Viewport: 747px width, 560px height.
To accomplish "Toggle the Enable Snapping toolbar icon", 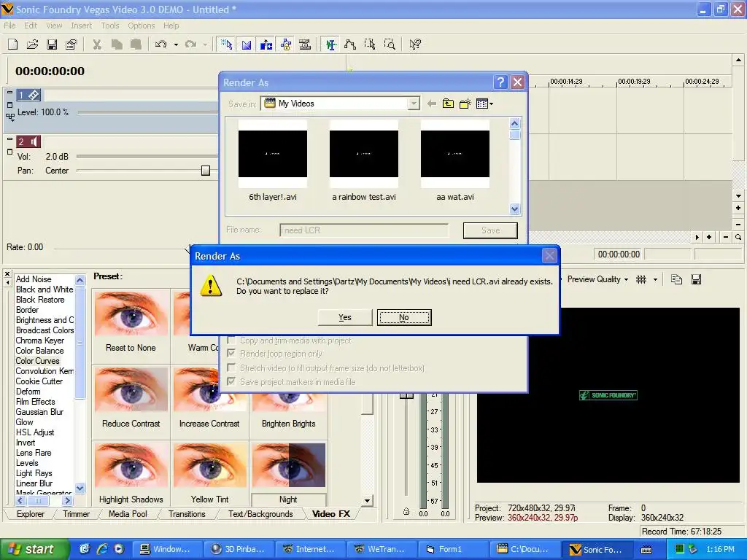I will pos(226,44).
